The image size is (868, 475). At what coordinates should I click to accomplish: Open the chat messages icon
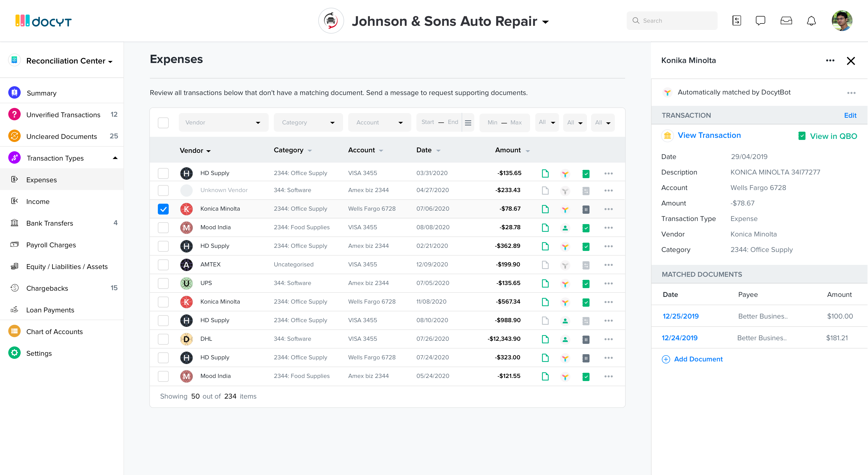point(760,21)
